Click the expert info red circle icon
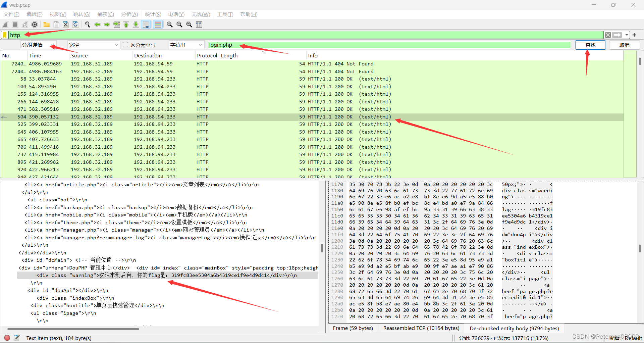Viewport: 644px width, 343px height. (7, 338)
